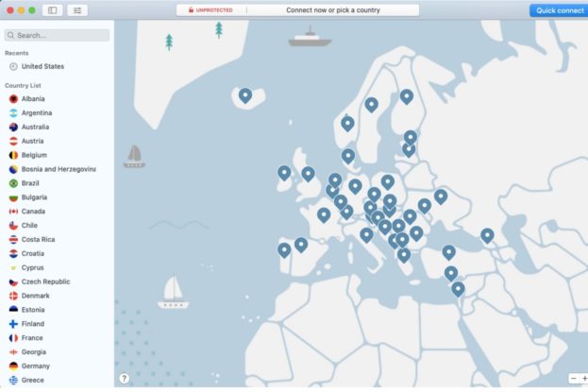Click the Brazil flag icon
This screenshot has width=588, height=392.
pyautogui.click(x=13, y=183)
